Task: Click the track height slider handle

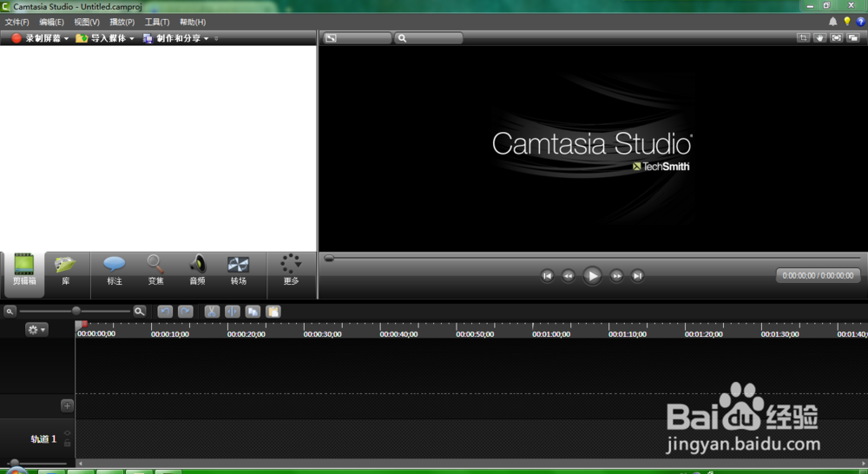Action: pos(15,463)
